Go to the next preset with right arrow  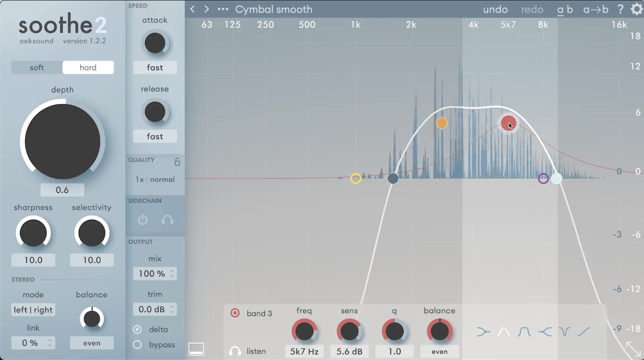(x=206, y=9)
